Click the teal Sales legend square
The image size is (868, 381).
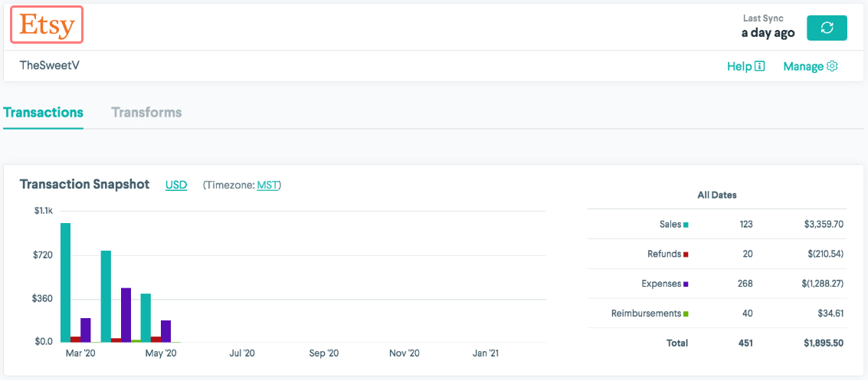[x=686, y=225]
